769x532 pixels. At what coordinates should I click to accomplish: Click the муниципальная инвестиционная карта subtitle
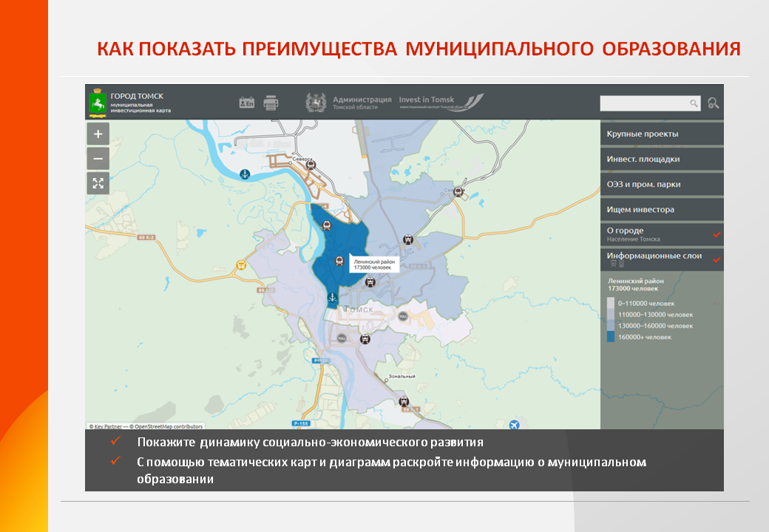pos(140,108)
